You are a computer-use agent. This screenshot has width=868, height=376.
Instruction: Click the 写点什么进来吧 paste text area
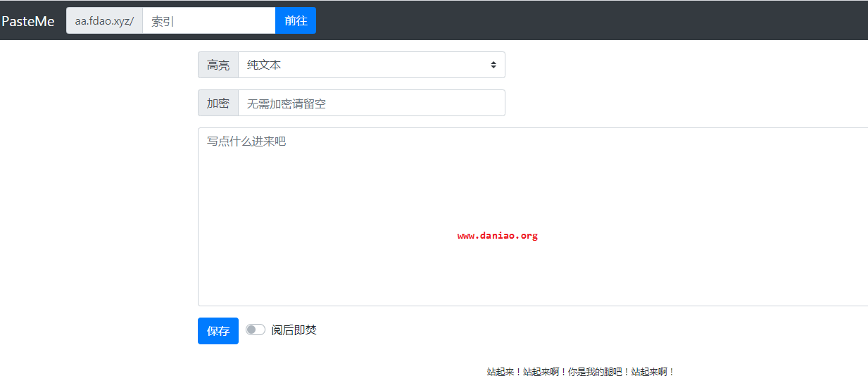pos(533,217)
